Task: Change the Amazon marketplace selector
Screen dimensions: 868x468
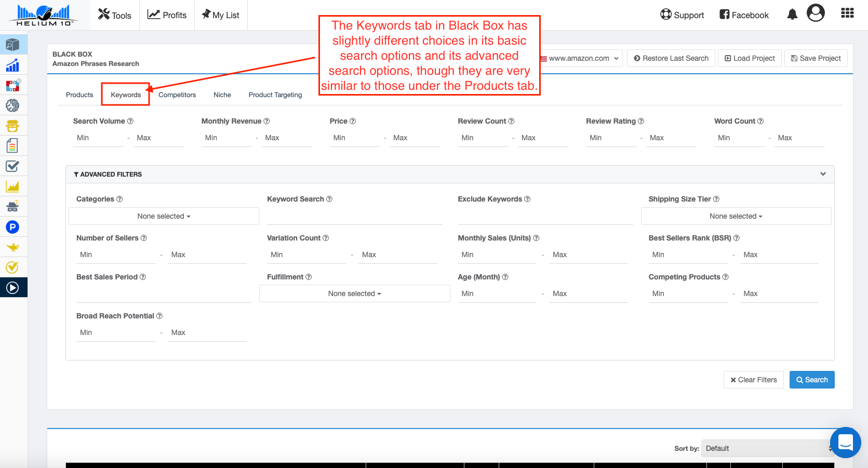Action: (580, 58)
